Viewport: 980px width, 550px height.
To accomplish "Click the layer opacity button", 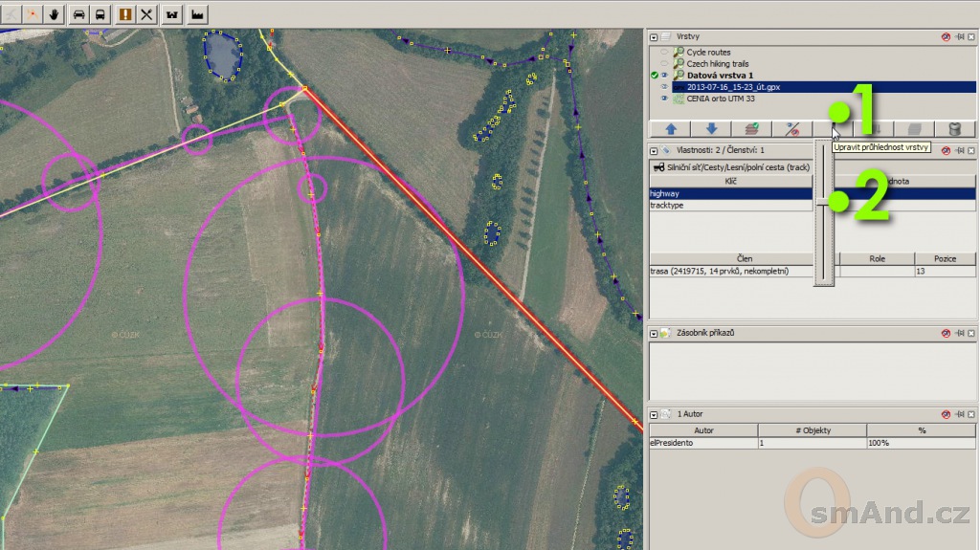I will 834,129.
